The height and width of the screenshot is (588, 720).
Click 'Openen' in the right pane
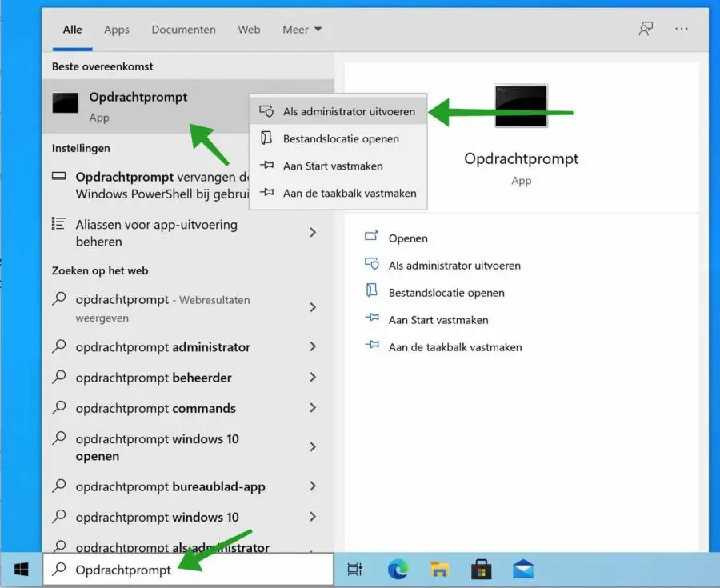408,238
